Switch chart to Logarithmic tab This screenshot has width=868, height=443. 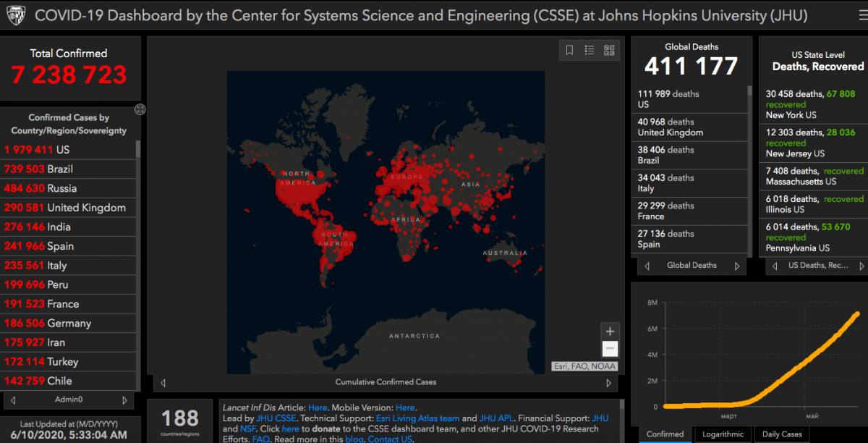(723, 434)
